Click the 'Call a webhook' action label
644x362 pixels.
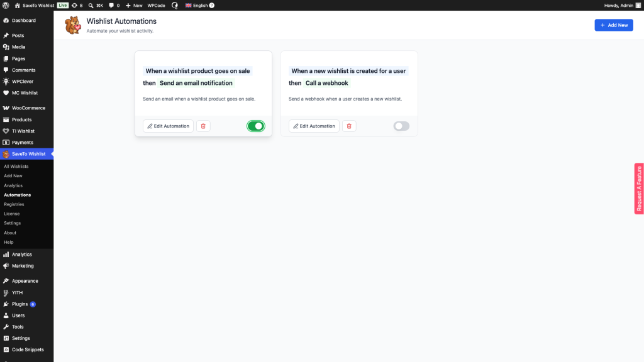[326, 83]
